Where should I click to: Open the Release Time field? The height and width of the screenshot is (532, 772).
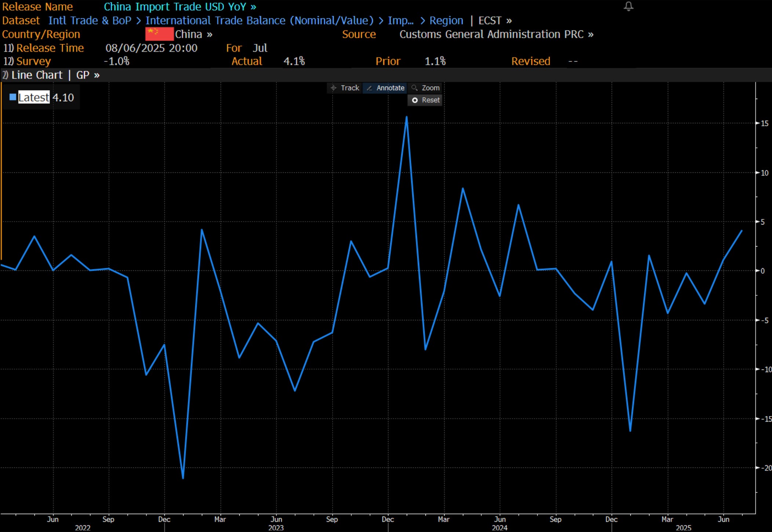[50, 48]
